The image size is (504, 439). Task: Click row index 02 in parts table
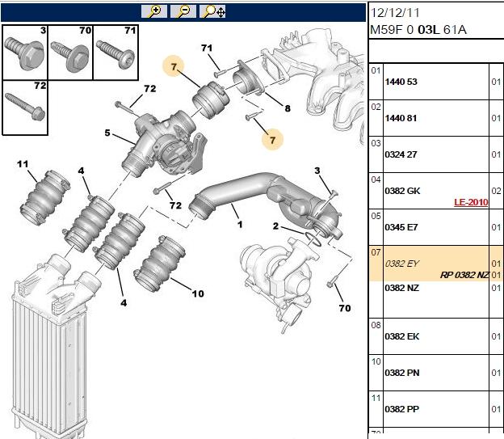[376, 107]
